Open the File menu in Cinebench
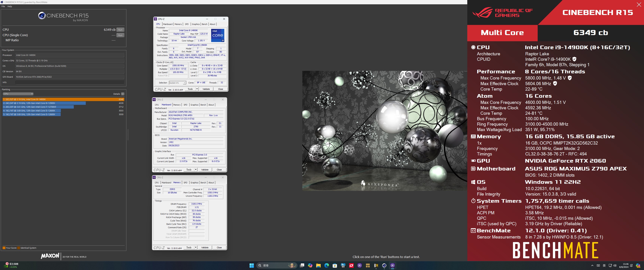 3,6
